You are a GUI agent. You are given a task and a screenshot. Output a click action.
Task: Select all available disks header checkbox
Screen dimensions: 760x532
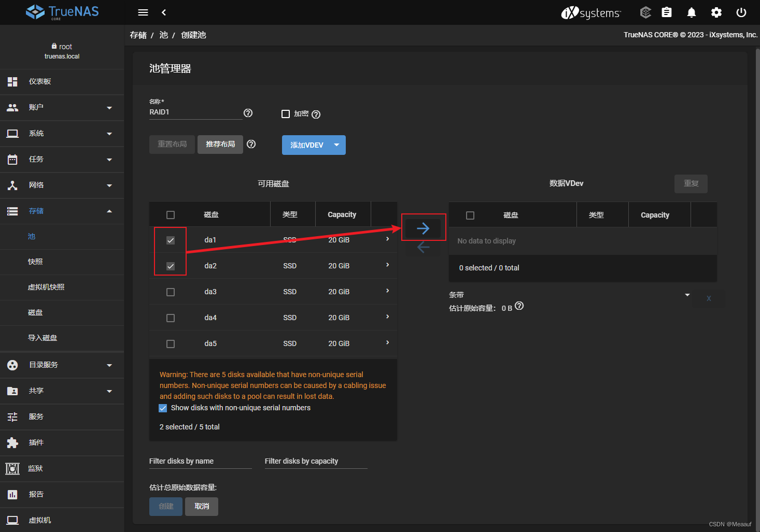(171, 215)
